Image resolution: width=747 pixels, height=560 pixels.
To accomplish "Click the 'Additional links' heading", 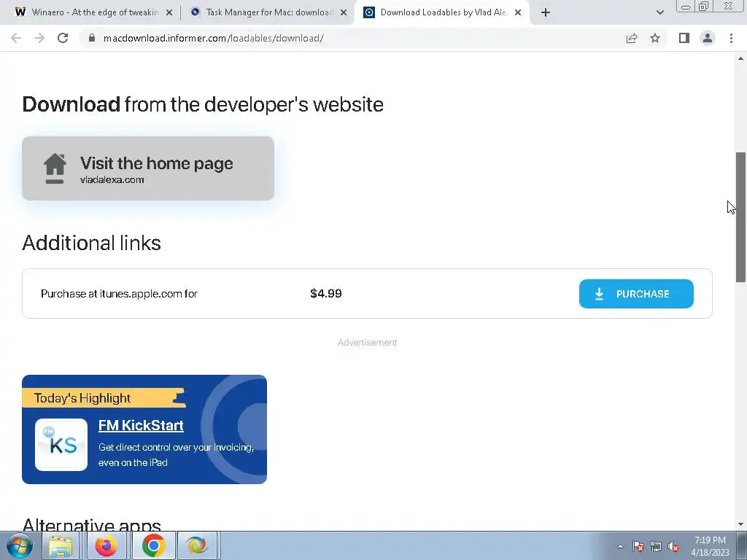I will tap(91, 243).
